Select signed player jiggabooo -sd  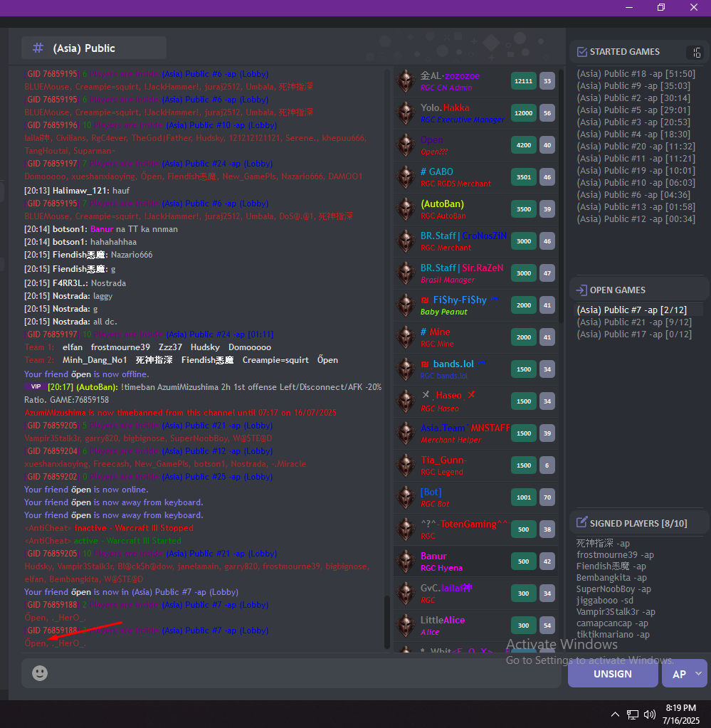(x=605, y=601)
